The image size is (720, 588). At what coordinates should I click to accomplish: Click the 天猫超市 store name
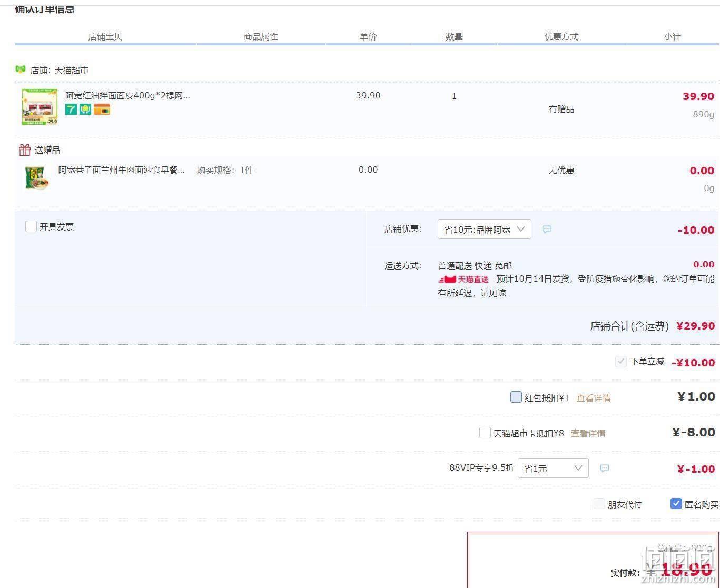72,70
